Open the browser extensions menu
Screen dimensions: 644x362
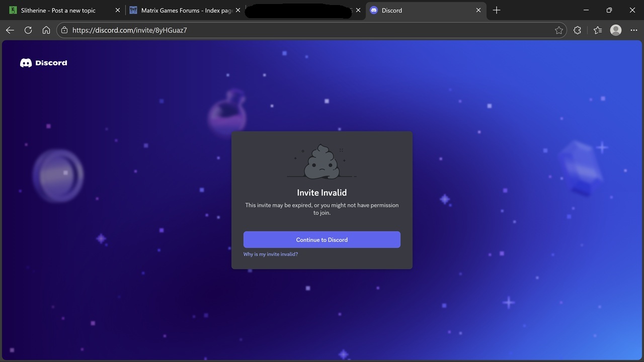(x=577, y=30)
